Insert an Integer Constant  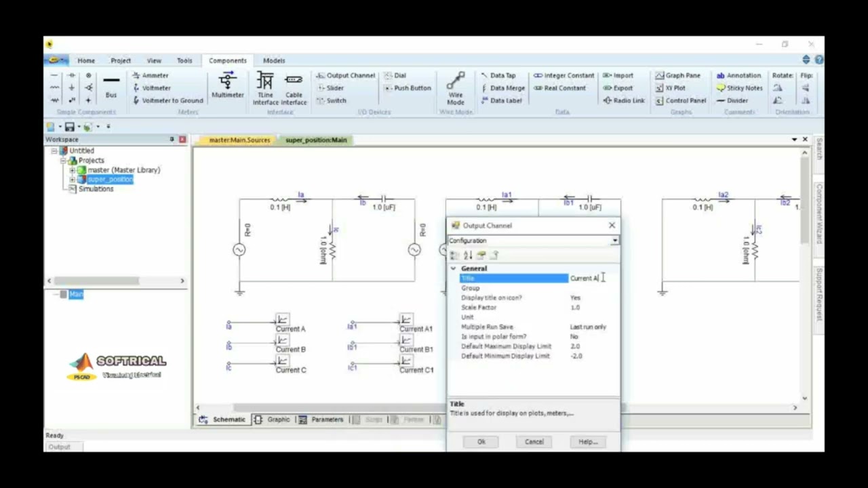(x=564, y=75)
